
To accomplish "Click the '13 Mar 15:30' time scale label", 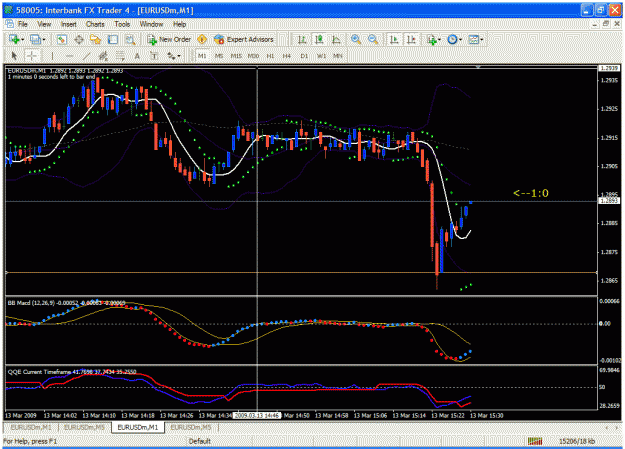I will (487, 416).
